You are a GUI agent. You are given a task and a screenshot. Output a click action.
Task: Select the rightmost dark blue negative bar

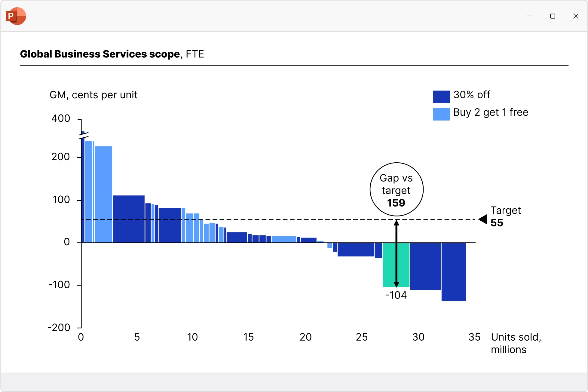(x=454, y=272)
